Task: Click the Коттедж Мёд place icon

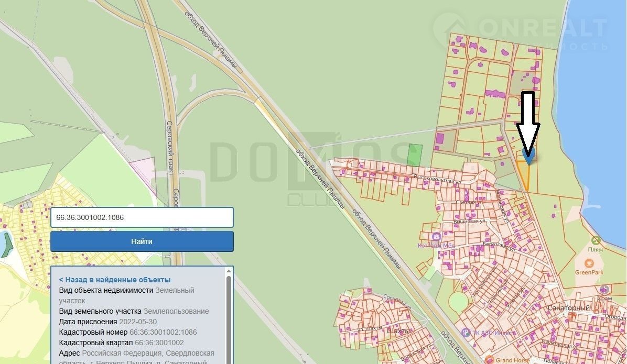Action: coord(437,236)
